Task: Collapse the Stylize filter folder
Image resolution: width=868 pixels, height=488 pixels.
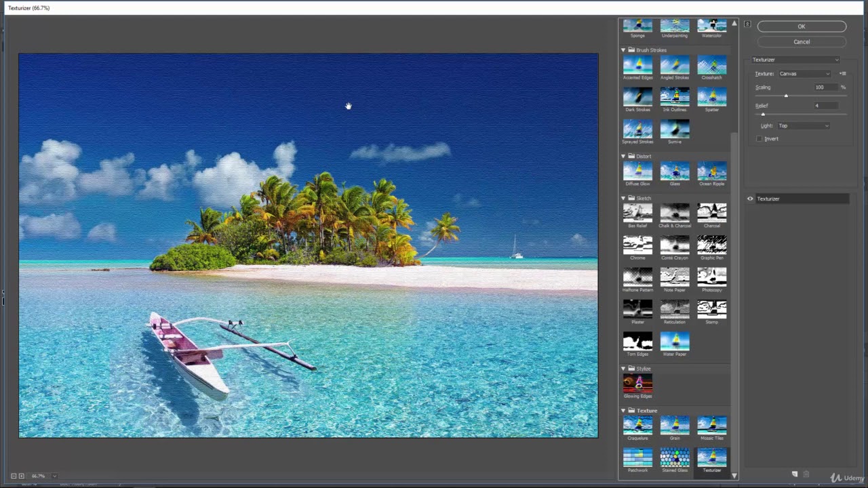Action: pyautogui.click(x=623, y=369)
